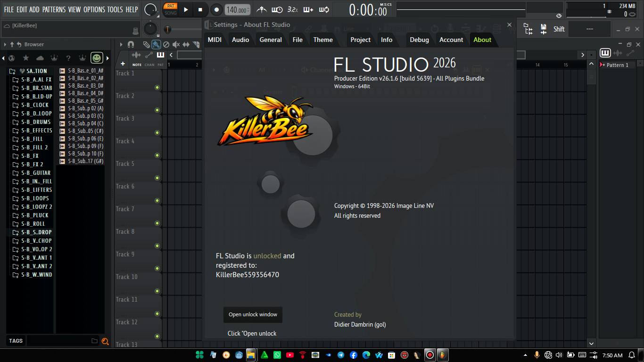Image resolution: width=644 pixels, height=362 pixels.
Task: Click the audio waveform NOTE picker icon
Action: [x=137, y=56]
